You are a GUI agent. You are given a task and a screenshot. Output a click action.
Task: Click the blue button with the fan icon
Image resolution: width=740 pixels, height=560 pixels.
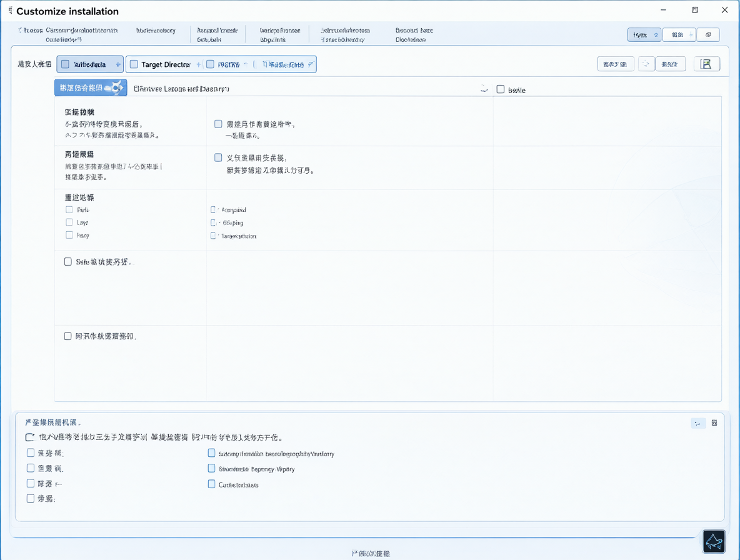pyautogui.click(x=91, y=87)
